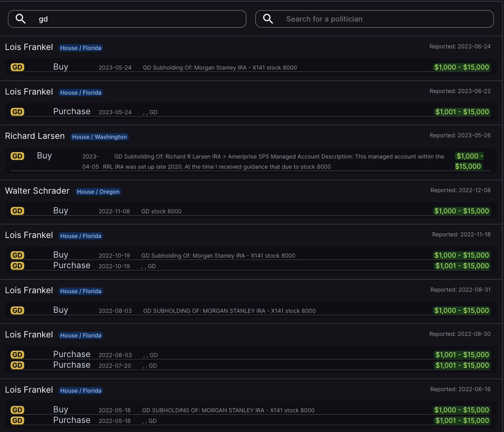Select the GD ticker badge on Lois Frankel's first Buy
The image size is (504, 432).
[x=17, y=67]
